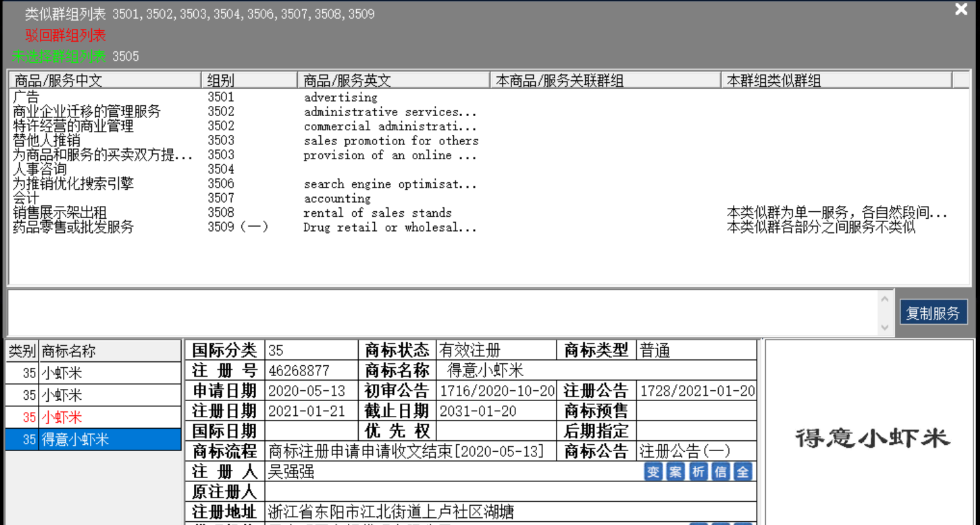Screen dimensions: 980x525
Task: Sort by the 组别 column header
Action: (249, 80)
